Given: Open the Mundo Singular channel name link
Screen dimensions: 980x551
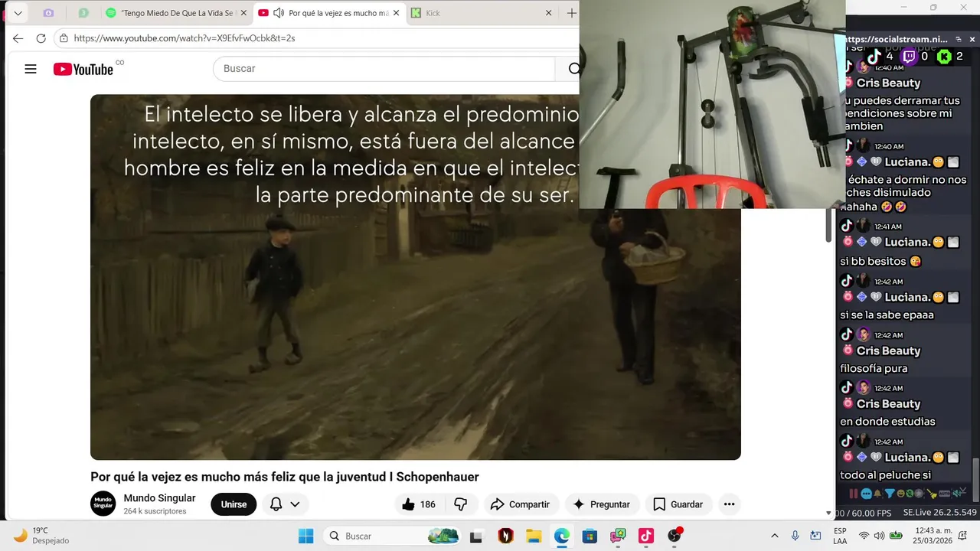Looking at the screenshot, I should (159, 498).
